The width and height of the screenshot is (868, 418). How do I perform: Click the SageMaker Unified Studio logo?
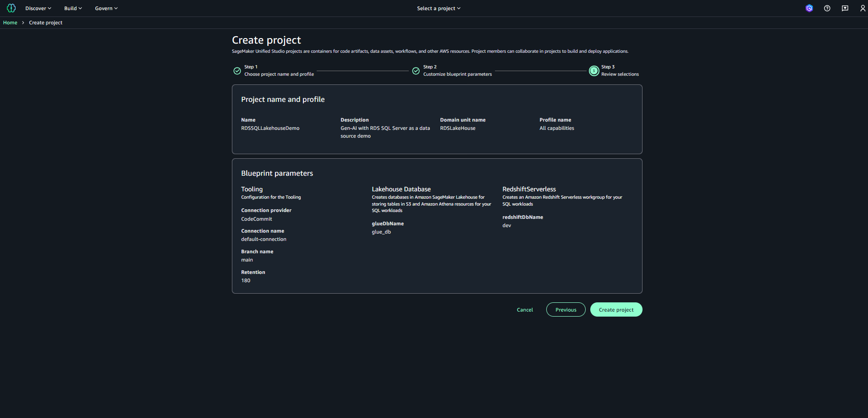11,8
